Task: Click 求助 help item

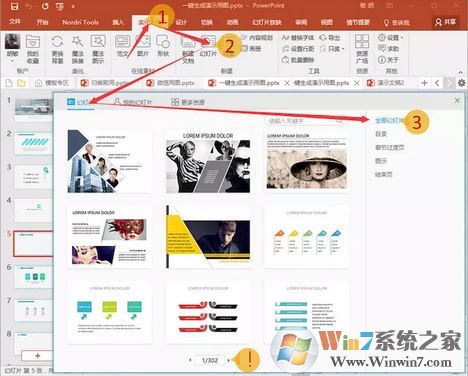Action: (388, 49)
